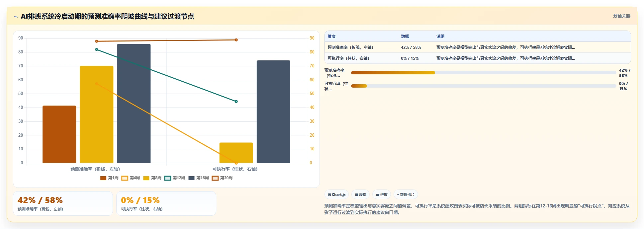Click the chart icon beside the panel title
This screenshot has width=644, height=229.
tap(16, 17)
